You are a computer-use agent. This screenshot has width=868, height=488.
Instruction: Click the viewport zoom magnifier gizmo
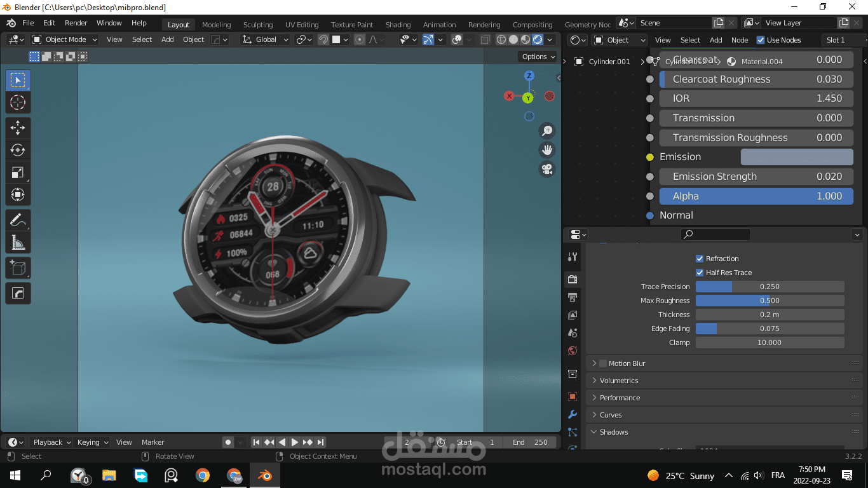546,131
